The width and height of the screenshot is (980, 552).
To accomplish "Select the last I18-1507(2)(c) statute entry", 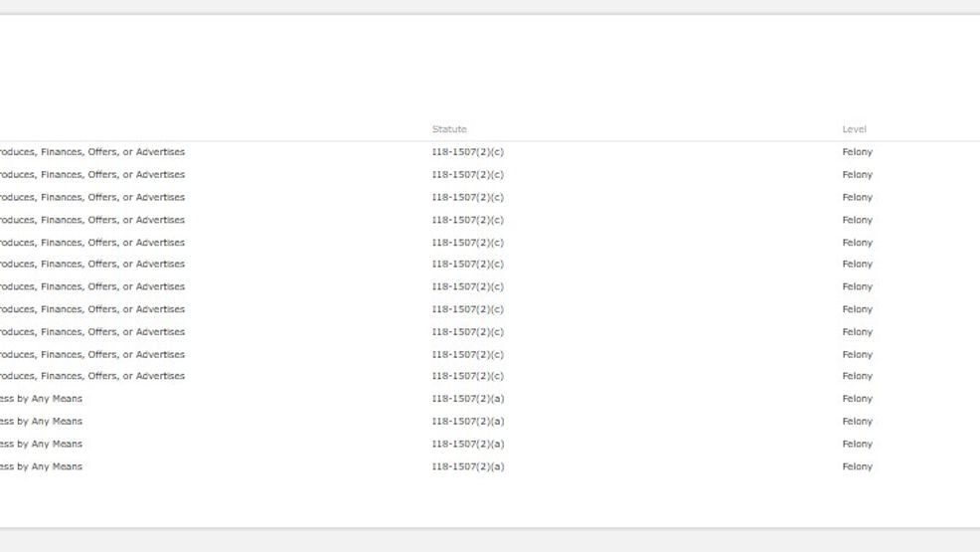I will [467, 376].
